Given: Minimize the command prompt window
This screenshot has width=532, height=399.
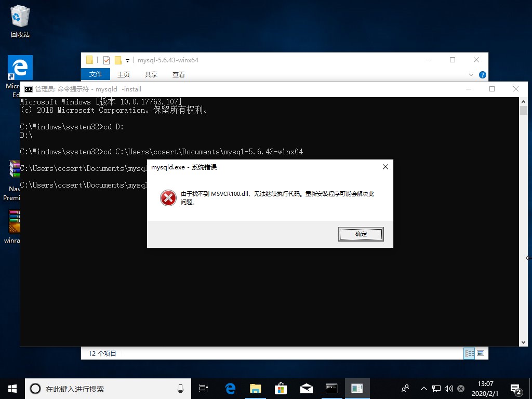Looking at the screenshot, I should pyautogui.click(x=469, y=89).
